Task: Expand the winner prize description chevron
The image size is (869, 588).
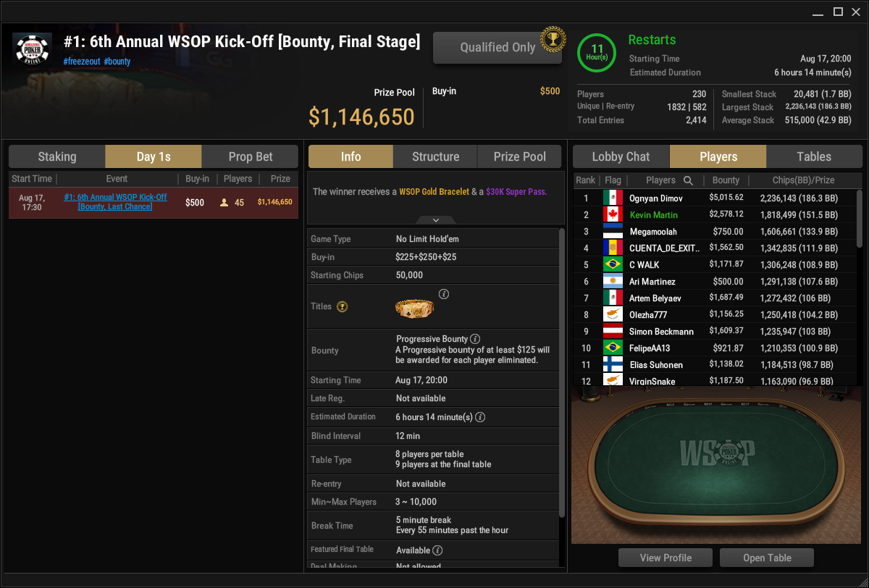Action: 436,219
